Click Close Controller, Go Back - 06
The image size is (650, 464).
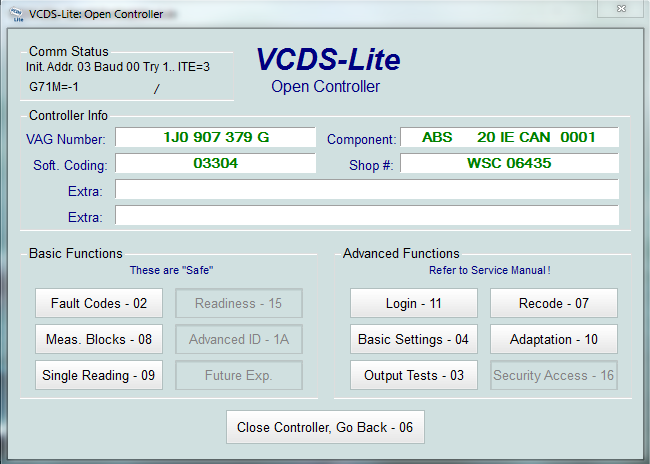[325, 427]
